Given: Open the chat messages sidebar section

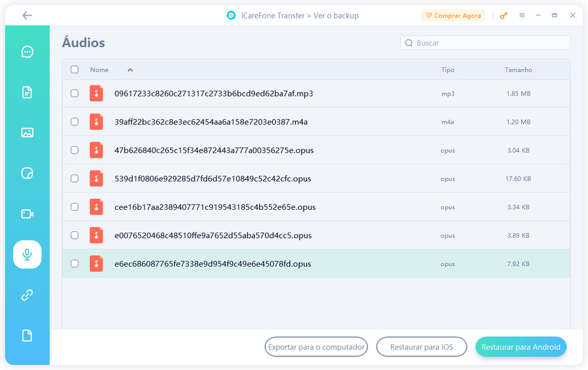Looking at the screenshot, I should 27,52.
